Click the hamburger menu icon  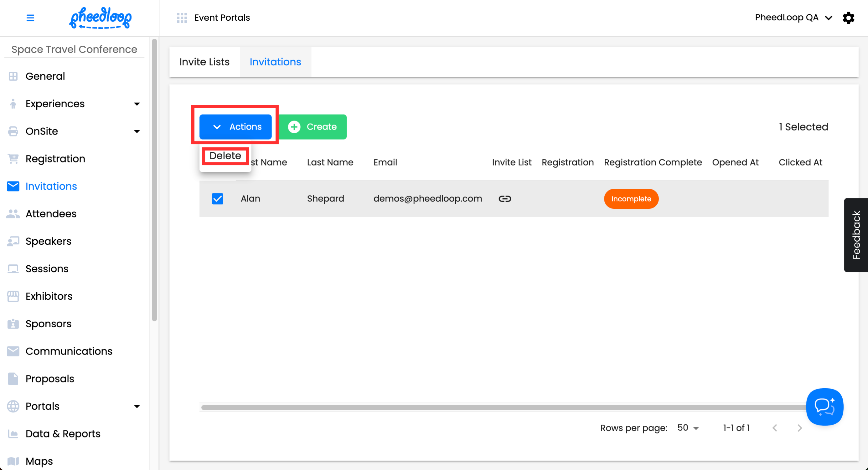pos(30,18)
